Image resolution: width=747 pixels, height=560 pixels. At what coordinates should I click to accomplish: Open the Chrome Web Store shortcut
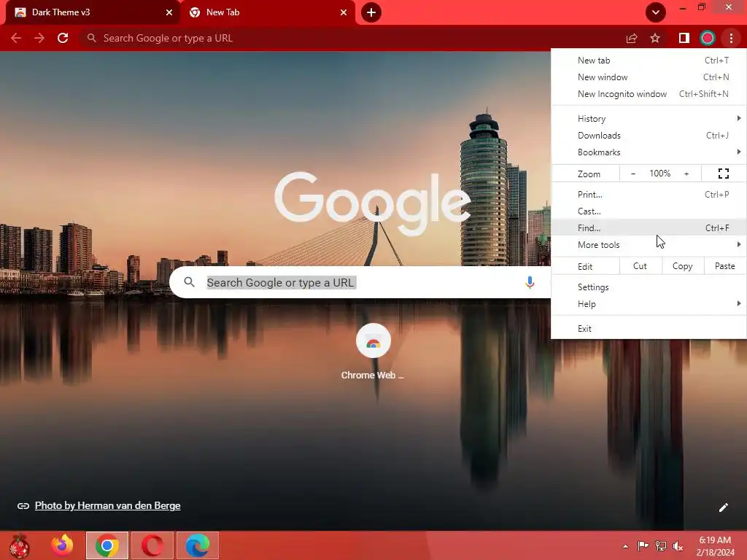373,352
